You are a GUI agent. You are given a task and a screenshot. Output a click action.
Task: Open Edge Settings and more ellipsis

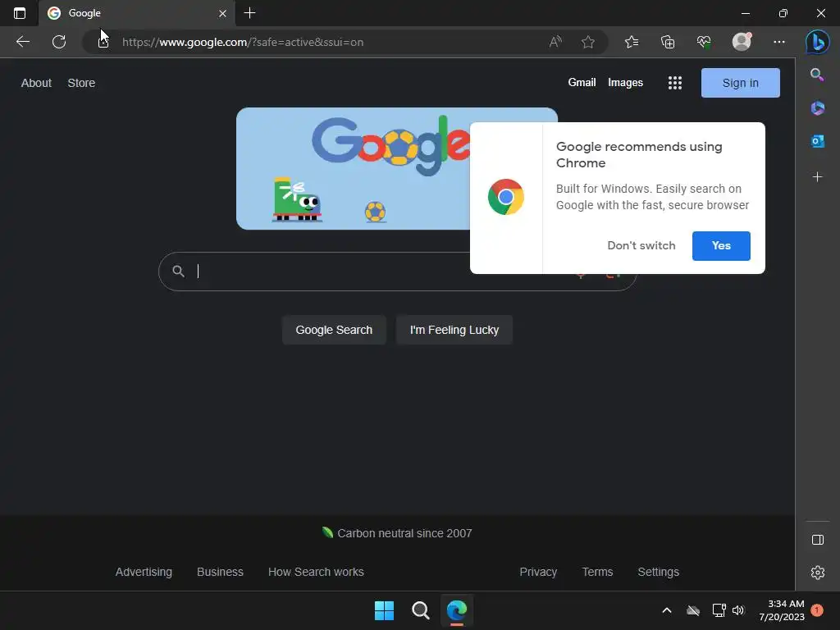coord(779,42)
